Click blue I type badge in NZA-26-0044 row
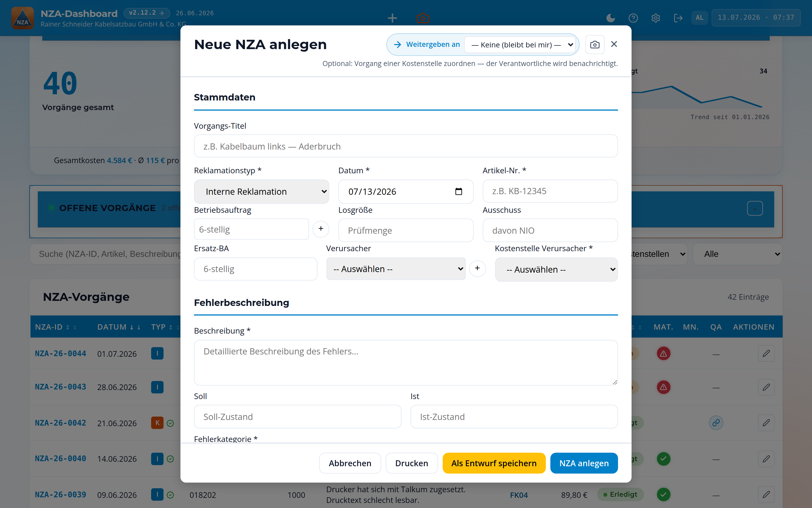The image size is (812, 508). (157, 353)
